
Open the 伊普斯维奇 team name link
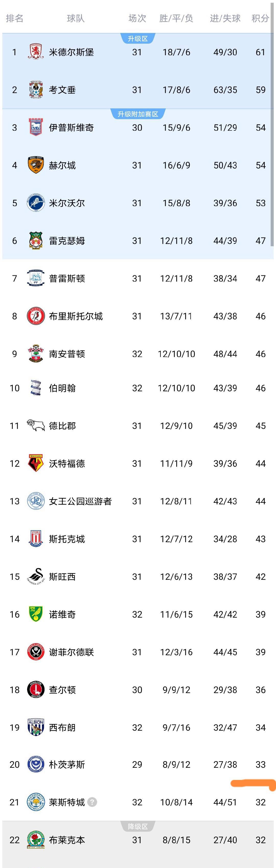click(71, 128)
